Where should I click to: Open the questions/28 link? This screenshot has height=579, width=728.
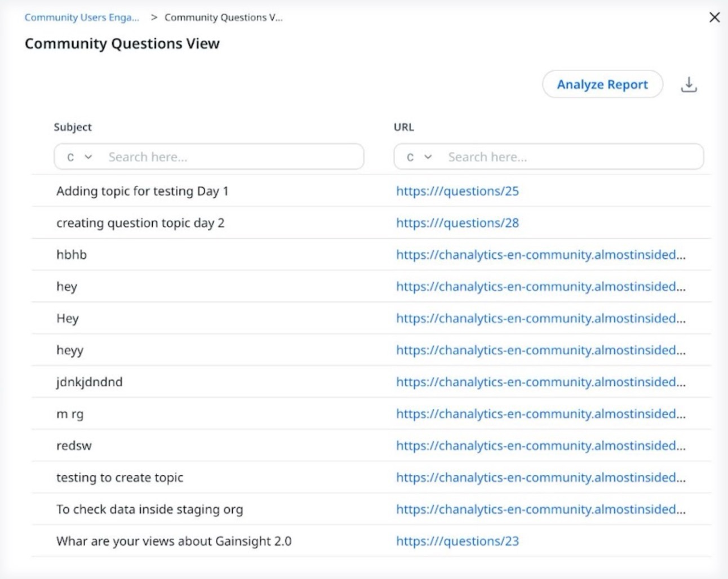[458, 222]
